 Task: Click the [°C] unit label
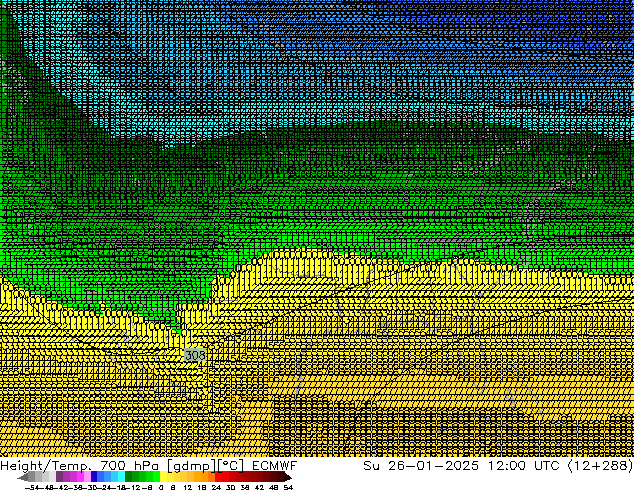[231, 466]
